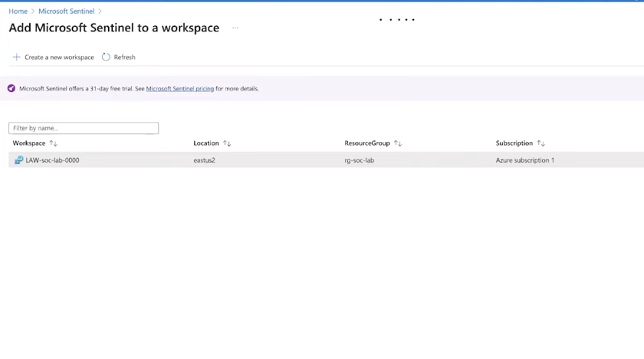Click the eastus2 location cell
The width and height of the screenshot is (644, 359).
coord(204,160)
